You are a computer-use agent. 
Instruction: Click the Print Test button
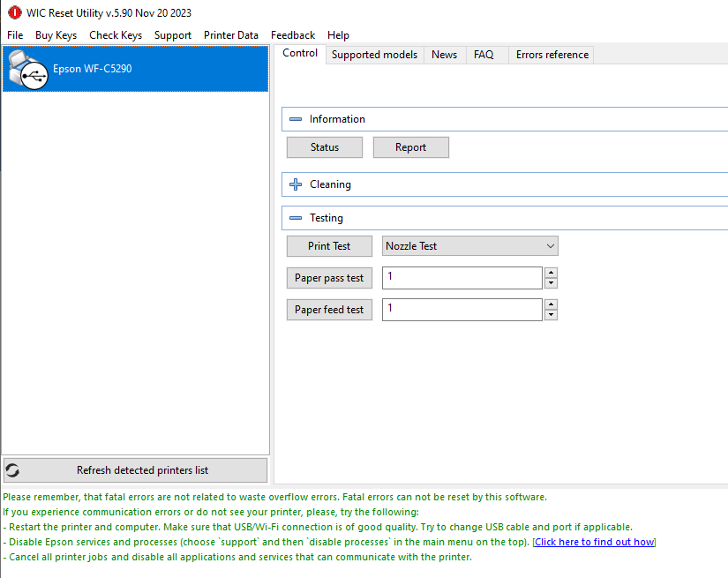point(329,246)
